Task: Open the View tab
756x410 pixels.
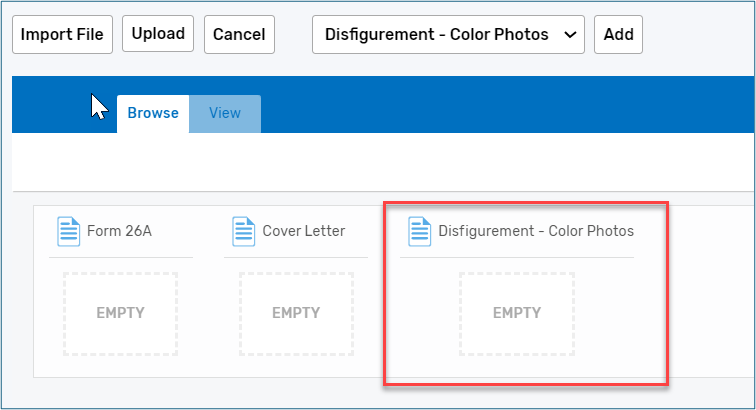Action: tap(225, 113)
